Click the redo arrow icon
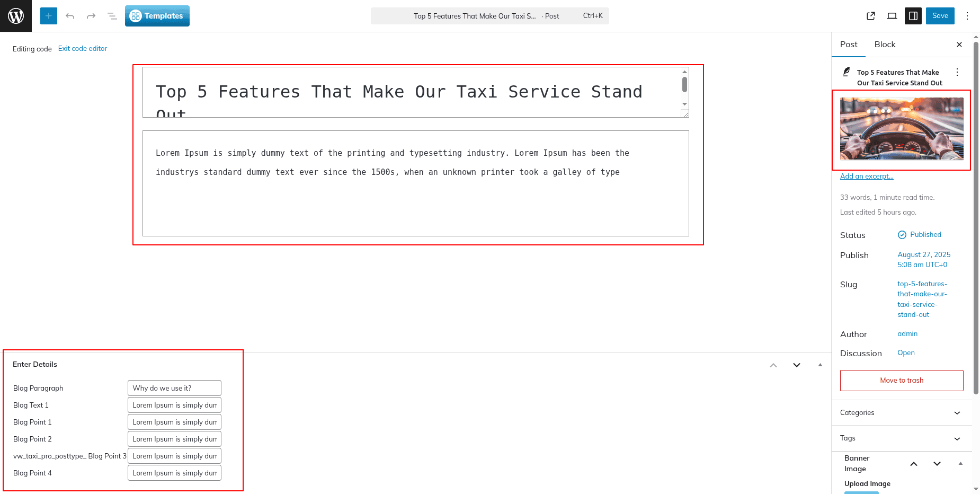The height and width of the screenshot is (494, 980). click(x=91, y=16)
